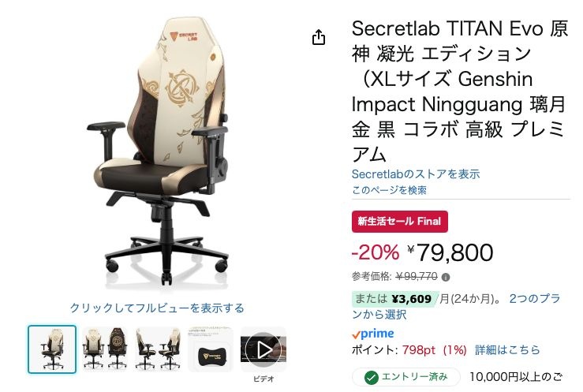Select the lumbar pillow thumbnail

tap(211, 349)
